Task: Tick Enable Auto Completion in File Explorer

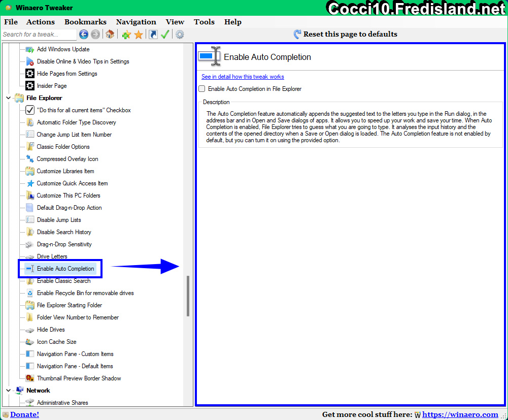Action: click(202, 89)
